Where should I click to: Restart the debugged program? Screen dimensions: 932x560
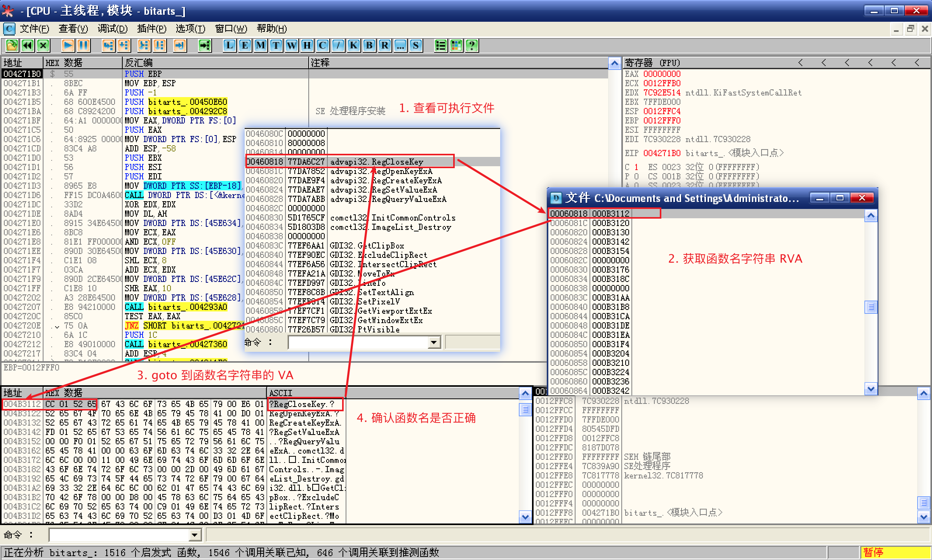coord(27,45)
